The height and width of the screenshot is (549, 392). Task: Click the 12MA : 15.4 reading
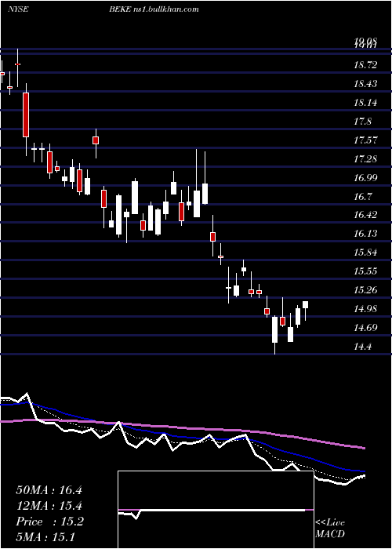49,507
